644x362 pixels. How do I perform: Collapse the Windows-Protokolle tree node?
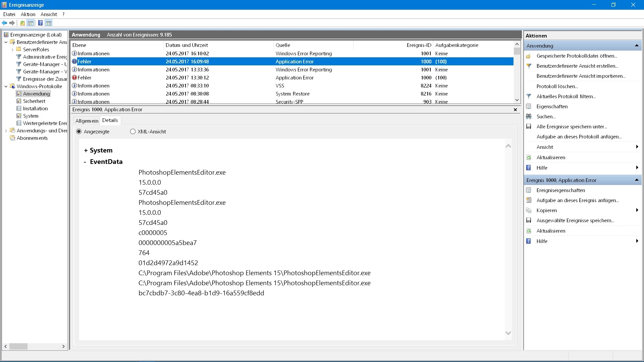pos(6,86)
